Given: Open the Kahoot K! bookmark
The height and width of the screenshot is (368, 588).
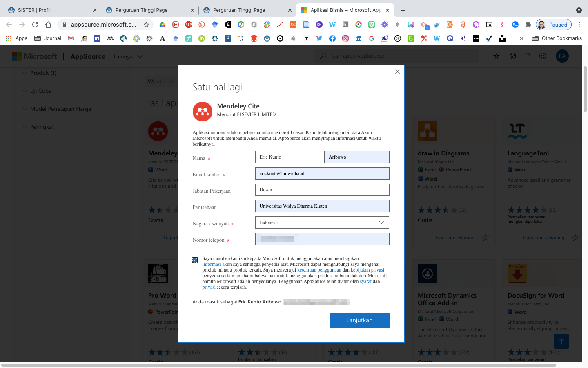Looking at the screenshot, I should [x=463, y=38].
